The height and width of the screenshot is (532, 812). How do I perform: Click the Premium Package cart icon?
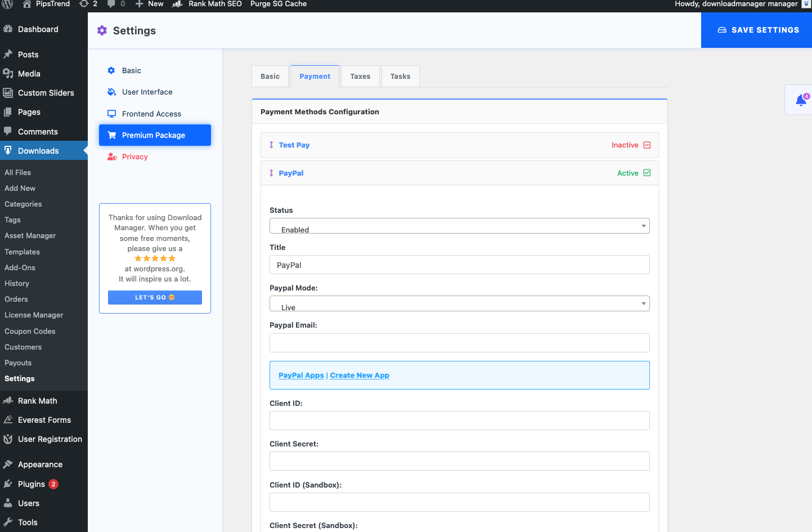tap(111, 135)
